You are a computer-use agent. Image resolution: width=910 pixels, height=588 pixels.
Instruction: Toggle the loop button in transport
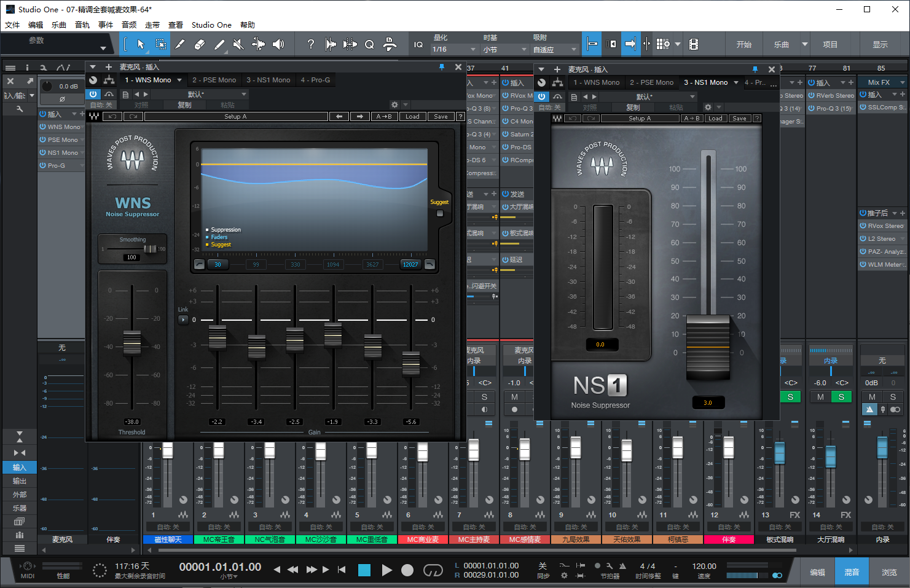click(x=433, y=570)
